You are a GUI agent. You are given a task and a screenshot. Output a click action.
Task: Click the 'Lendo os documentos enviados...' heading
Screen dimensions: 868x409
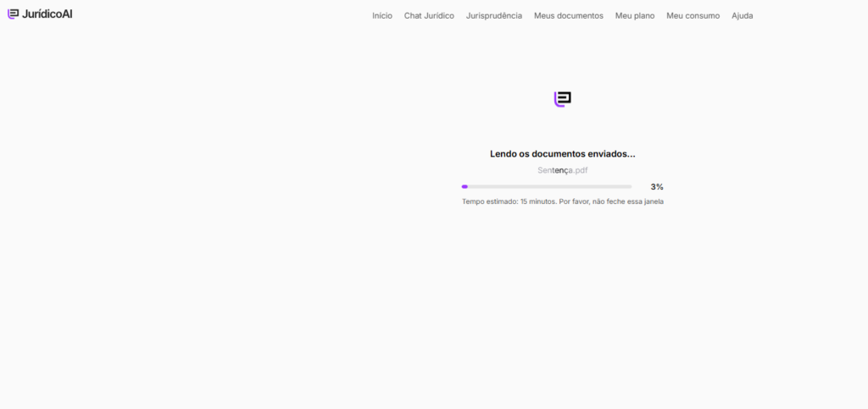click(x=562, y=154)
